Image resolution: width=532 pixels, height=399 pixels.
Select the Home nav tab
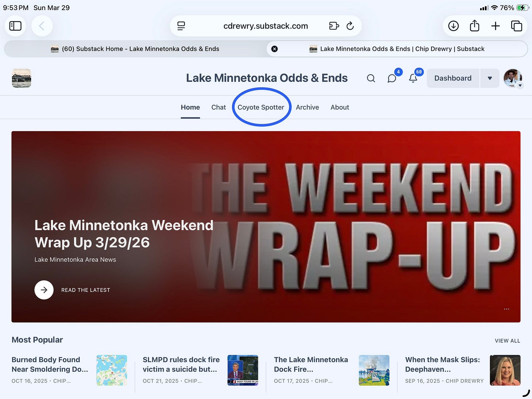tap(190, 107)
